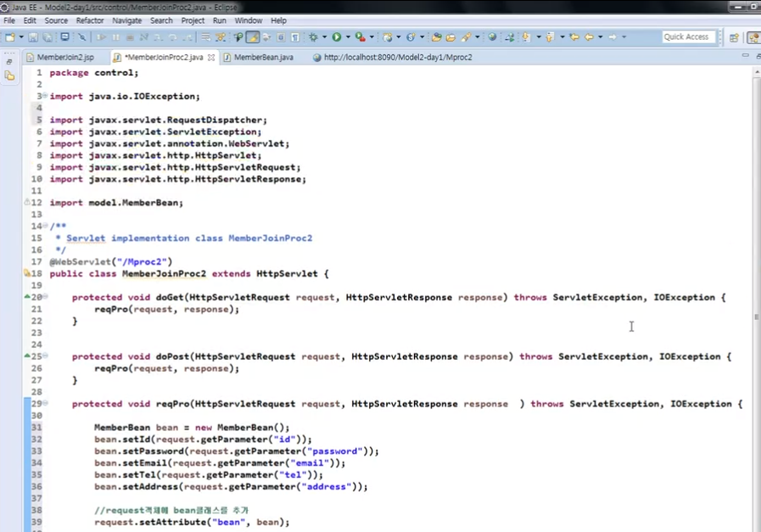Open Back navigation history dropdown
Viewport: 761px width, 532px height.
point(601,36)
